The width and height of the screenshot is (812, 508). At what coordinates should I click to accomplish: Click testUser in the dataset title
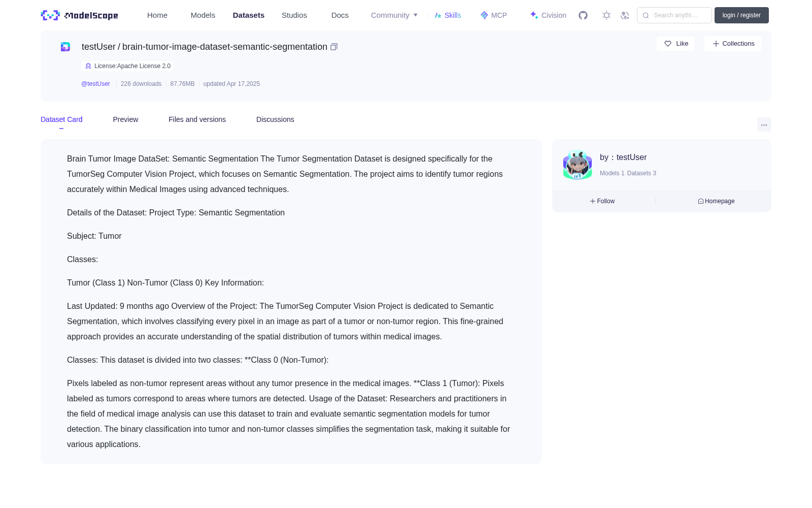98,47
